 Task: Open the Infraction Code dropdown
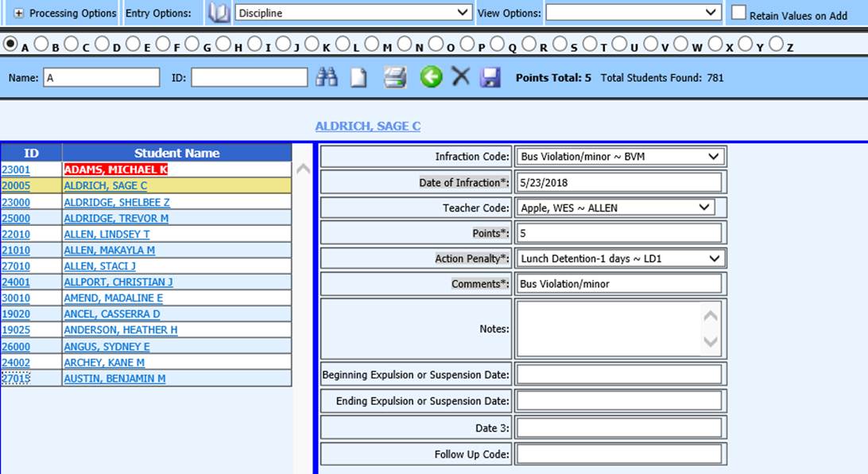pyautogui.click(x=620, y=157)
